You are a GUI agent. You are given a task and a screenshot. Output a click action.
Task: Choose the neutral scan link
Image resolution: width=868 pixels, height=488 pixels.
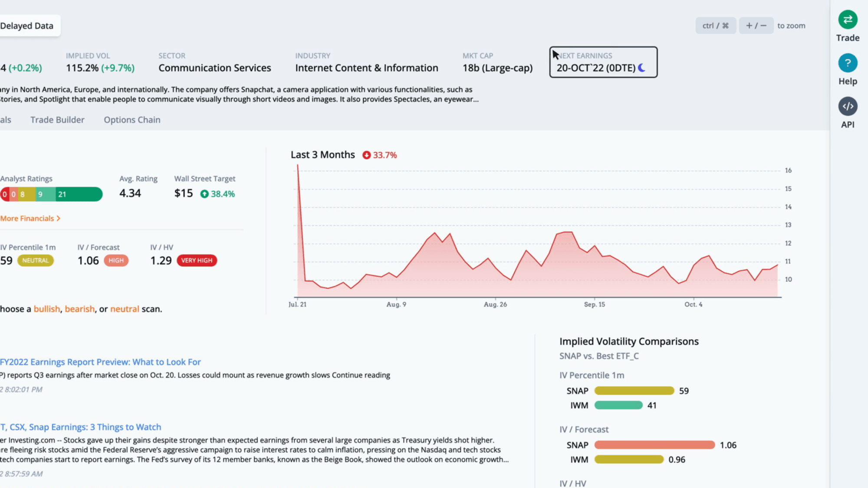click(x=125, y=309)
